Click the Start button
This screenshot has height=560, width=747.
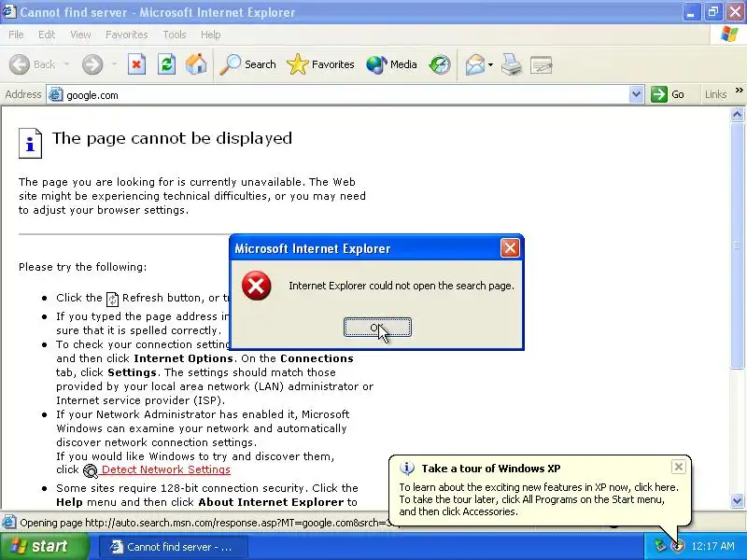(44, 546)
